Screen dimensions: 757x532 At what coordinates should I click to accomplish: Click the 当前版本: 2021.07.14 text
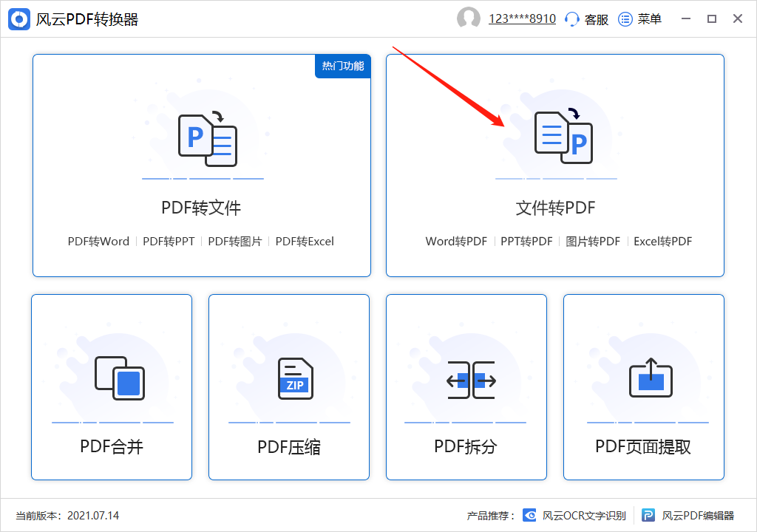(67, 516)
